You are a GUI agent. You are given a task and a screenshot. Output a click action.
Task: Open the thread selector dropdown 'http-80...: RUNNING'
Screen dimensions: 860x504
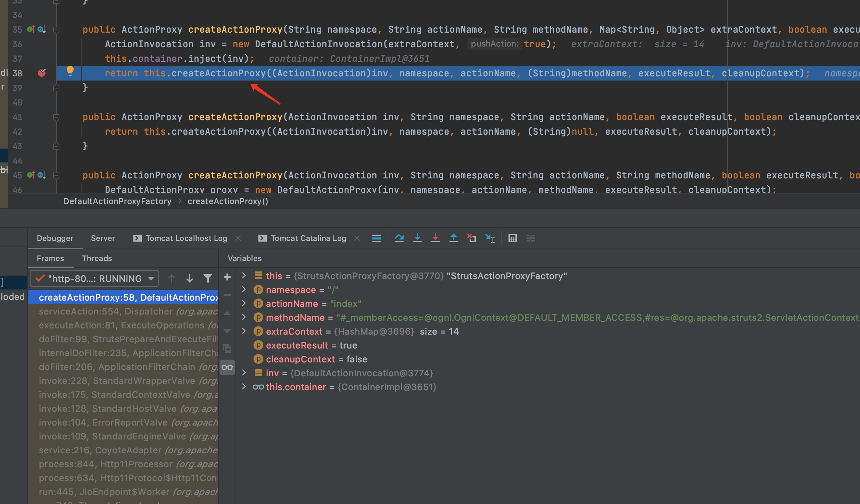pos(94,278)
